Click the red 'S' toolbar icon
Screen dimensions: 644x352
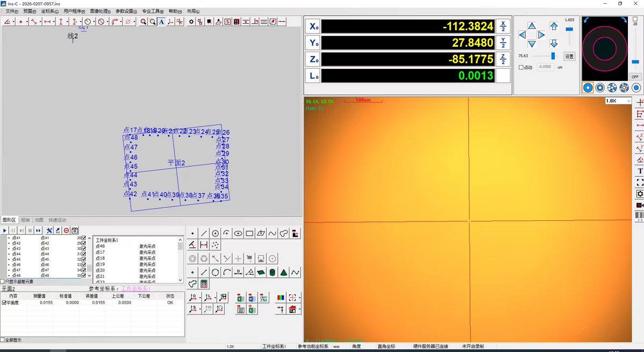click(227, 21)
